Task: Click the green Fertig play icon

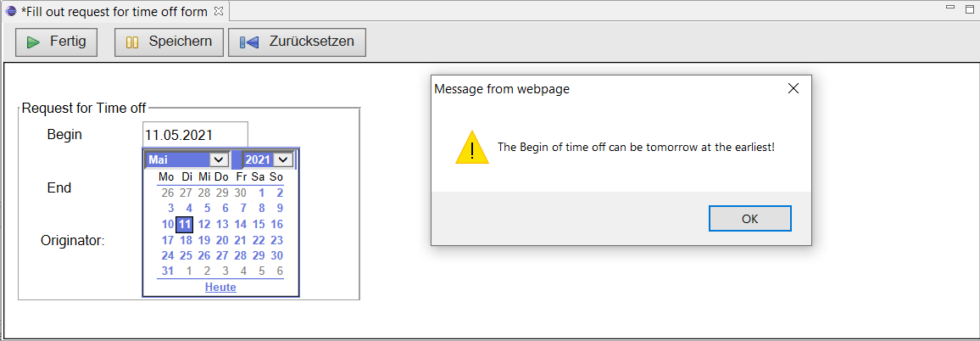Action: click(33, 42)
